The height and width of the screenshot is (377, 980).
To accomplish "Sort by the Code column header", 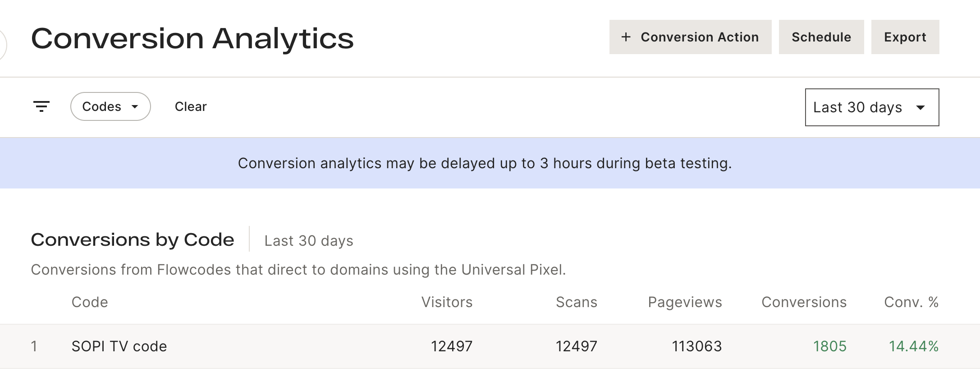I will (90, 302).
